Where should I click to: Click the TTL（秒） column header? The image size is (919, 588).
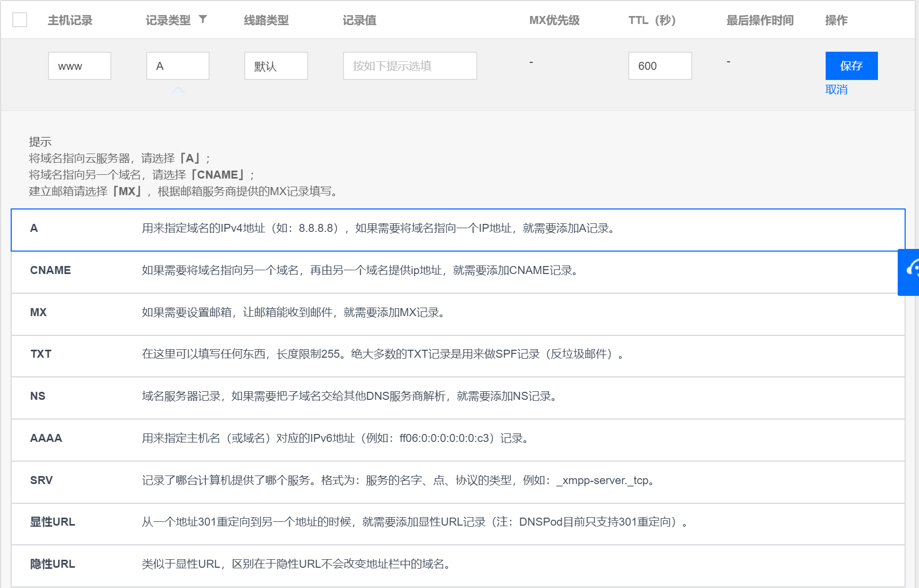click(x=652, y=20)
